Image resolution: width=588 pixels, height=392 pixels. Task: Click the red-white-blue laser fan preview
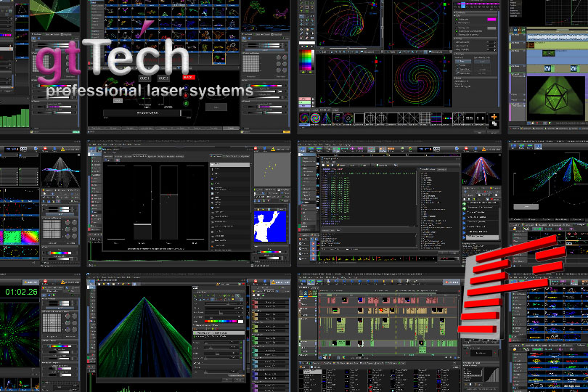(481, 171)
